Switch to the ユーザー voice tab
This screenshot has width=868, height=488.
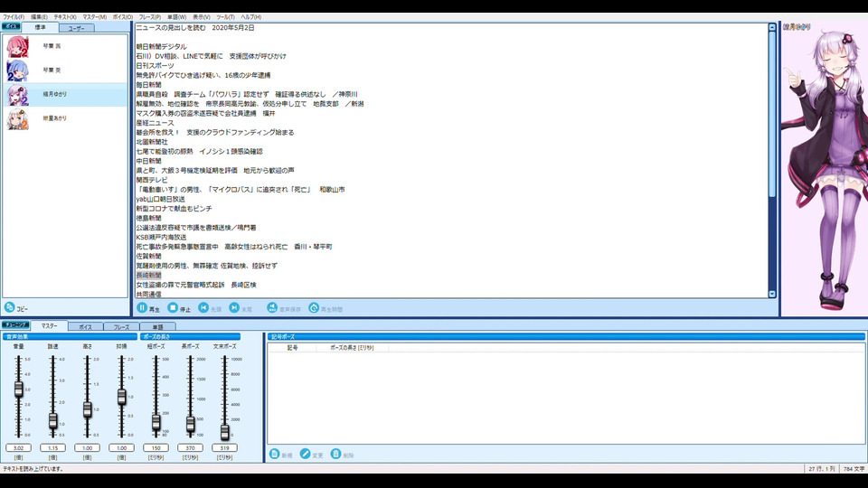pyautogui.click(x=76, y=28)
